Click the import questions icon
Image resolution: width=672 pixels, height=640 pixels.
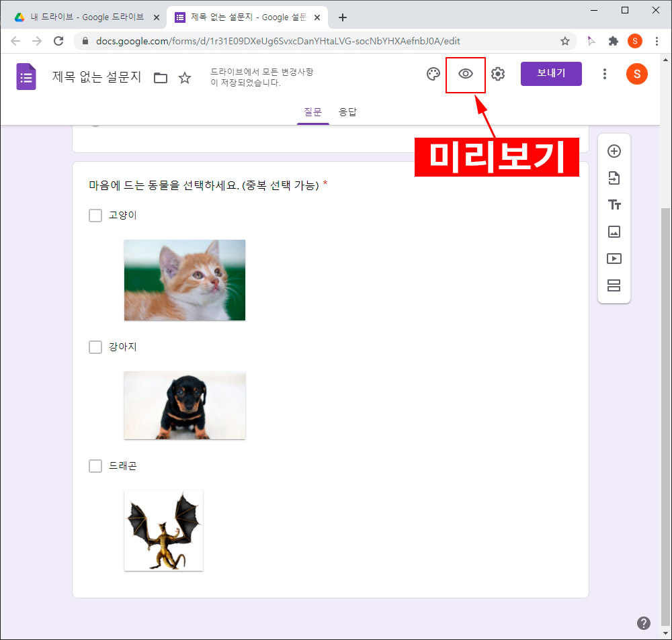point(614,178)
